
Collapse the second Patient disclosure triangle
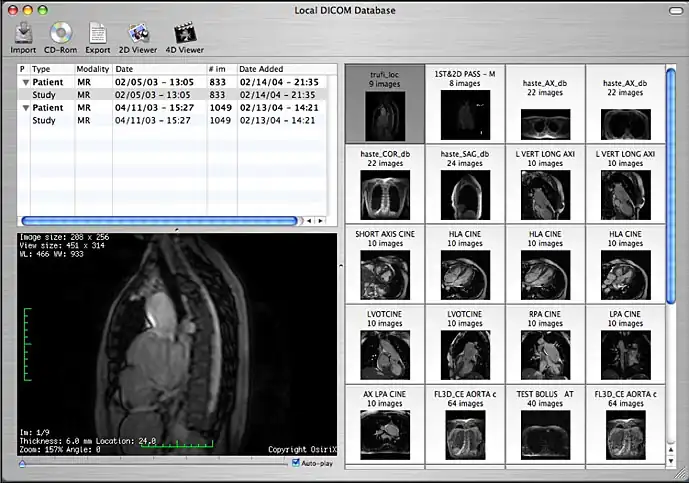24,108
